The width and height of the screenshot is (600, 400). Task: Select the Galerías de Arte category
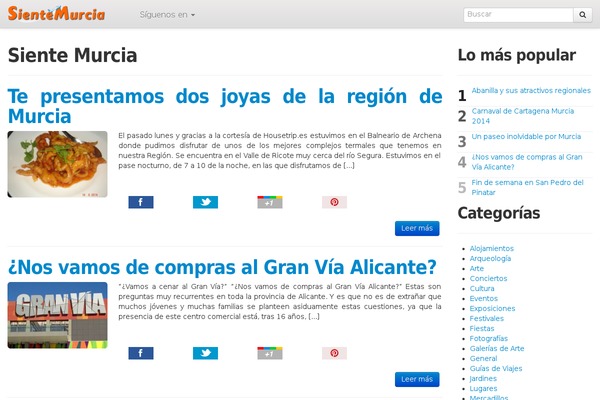(x=497, y=348)
